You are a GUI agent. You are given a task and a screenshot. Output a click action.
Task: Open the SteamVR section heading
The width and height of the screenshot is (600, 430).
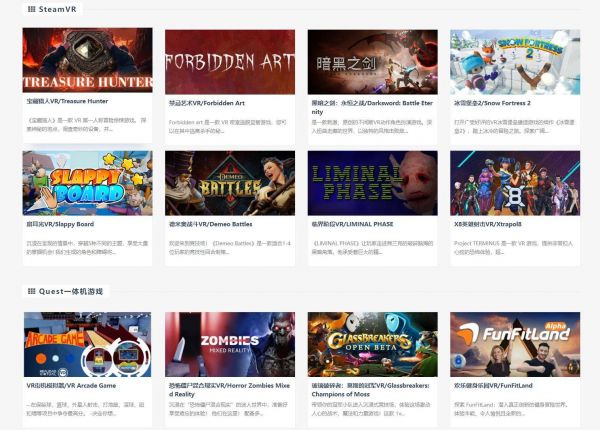(57, 9)
